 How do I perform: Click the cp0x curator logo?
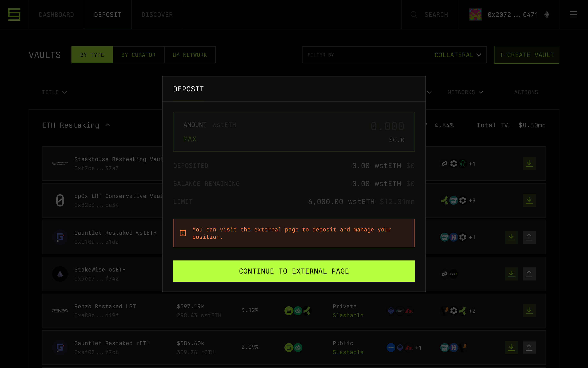[60, 200]
